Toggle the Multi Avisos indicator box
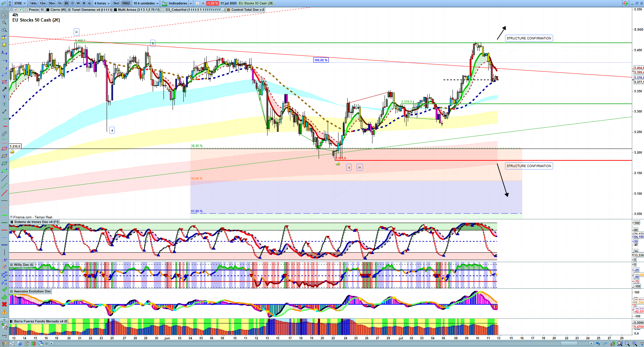 pos(115,10)
